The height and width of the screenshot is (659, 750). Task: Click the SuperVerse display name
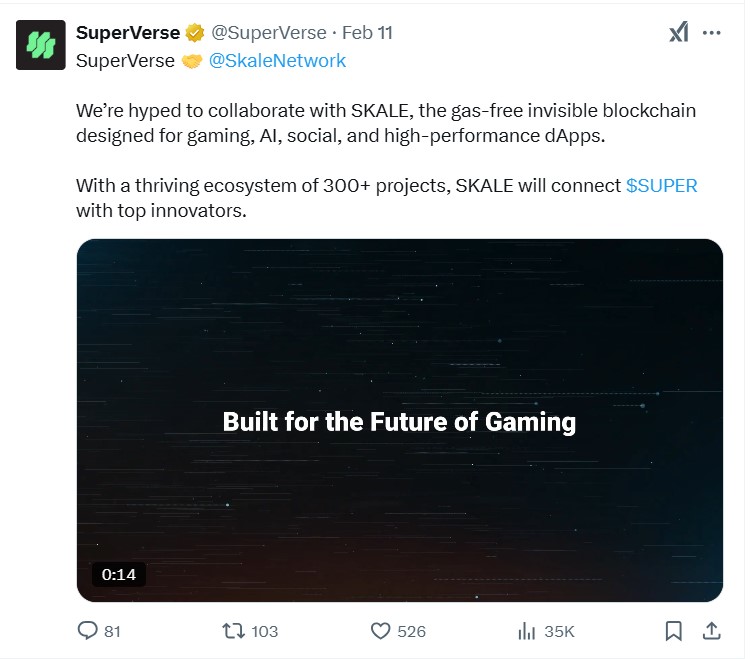pyautogui.click(x=128, y=33)
